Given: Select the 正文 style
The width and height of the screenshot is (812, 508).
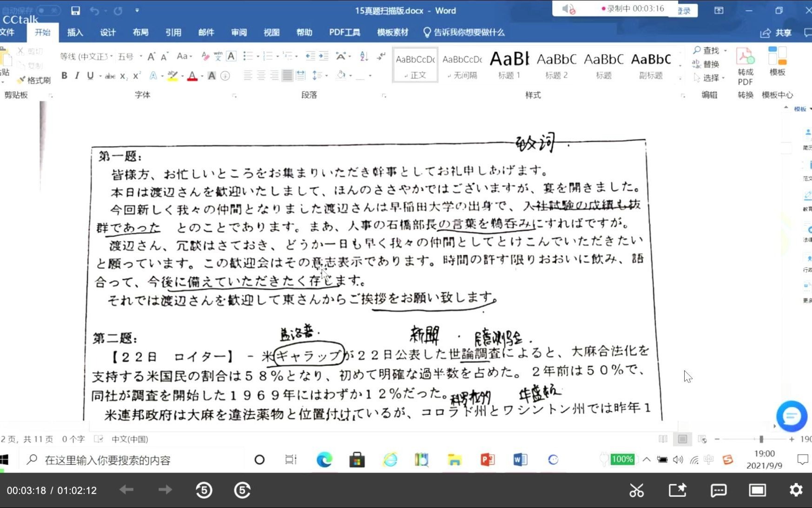Looking at the screenshot, I should 415,65.
